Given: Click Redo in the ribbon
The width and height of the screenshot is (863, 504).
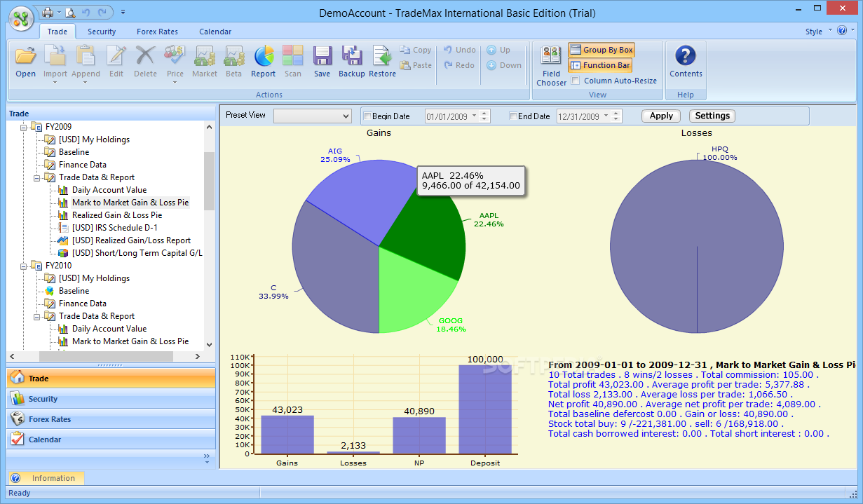Looking at the screenshot, I should [459, 65].
